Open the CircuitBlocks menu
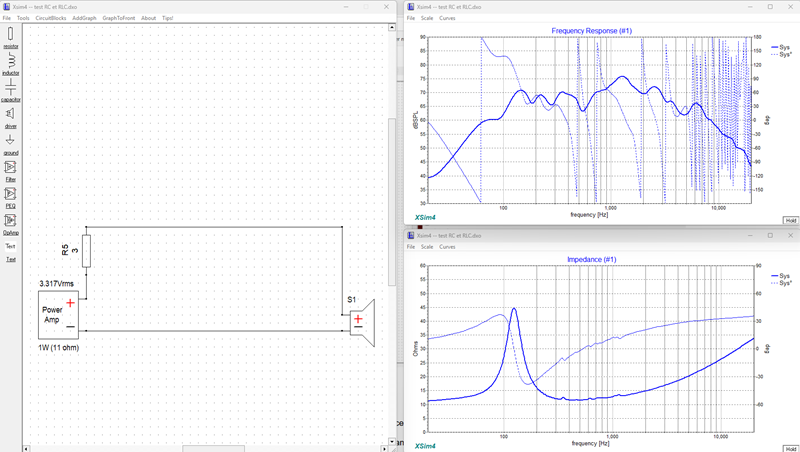The width and height of the screenshot is (800, 452). (x=51, y=18)
